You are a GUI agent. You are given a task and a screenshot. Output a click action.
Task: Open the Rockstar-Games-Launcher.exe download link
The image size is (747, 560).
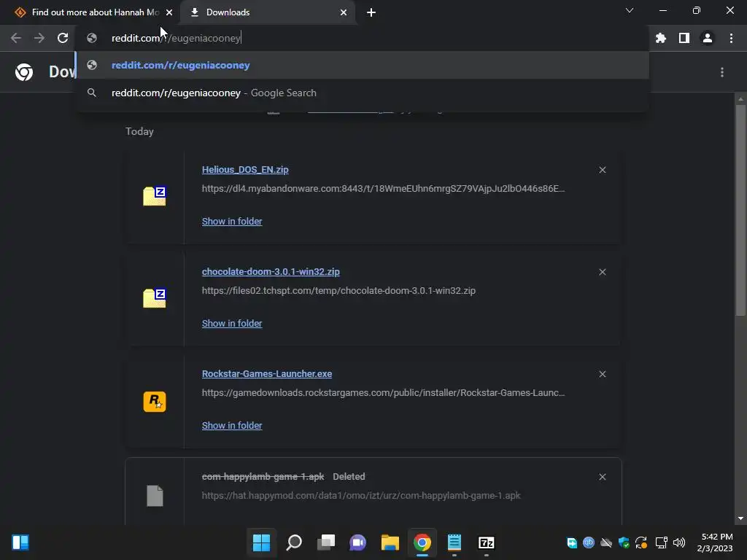[x=267, y=374]
